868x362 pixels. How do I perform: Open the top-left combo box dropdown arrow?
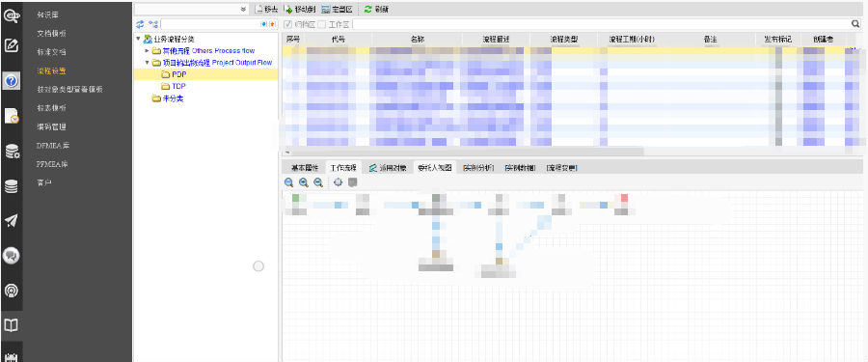(x=244, y=10)
